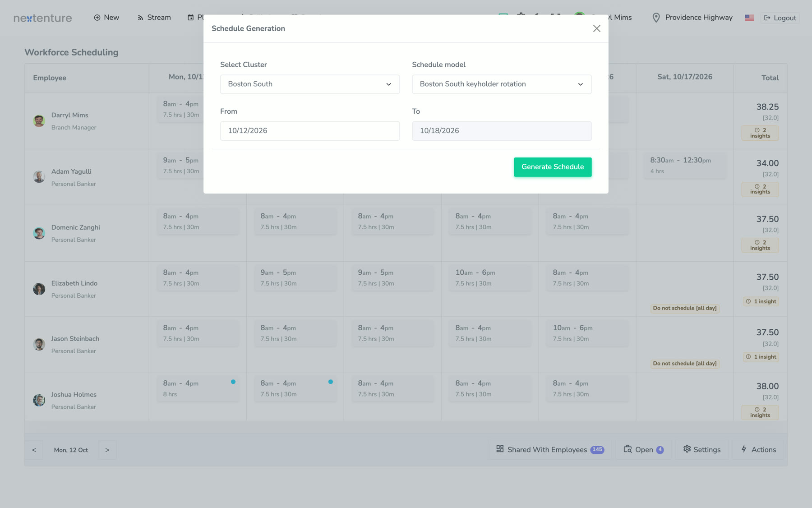Open the Select Cluster dropdown
The image size is (812, 508).
point(310,84)
